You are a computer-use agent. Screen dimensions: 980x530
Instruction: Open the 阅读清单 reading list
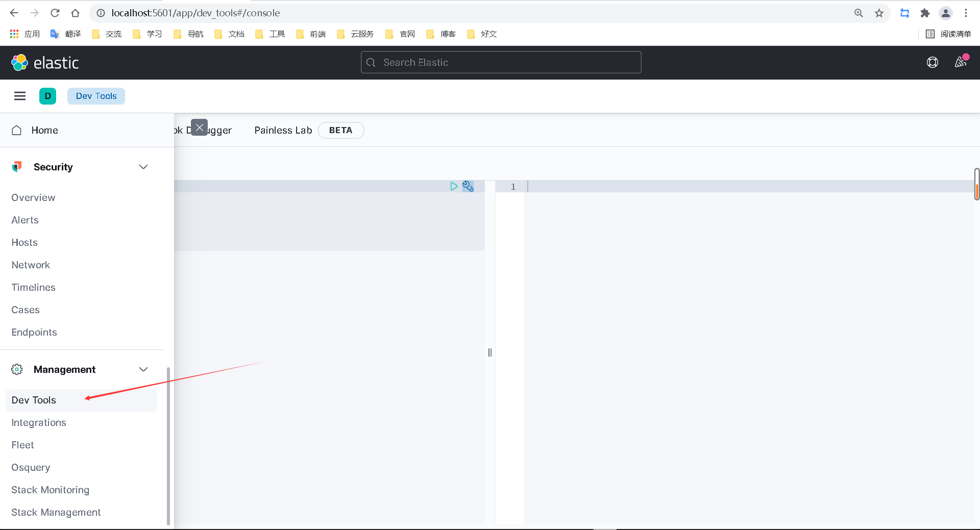[x=948, y=34]
